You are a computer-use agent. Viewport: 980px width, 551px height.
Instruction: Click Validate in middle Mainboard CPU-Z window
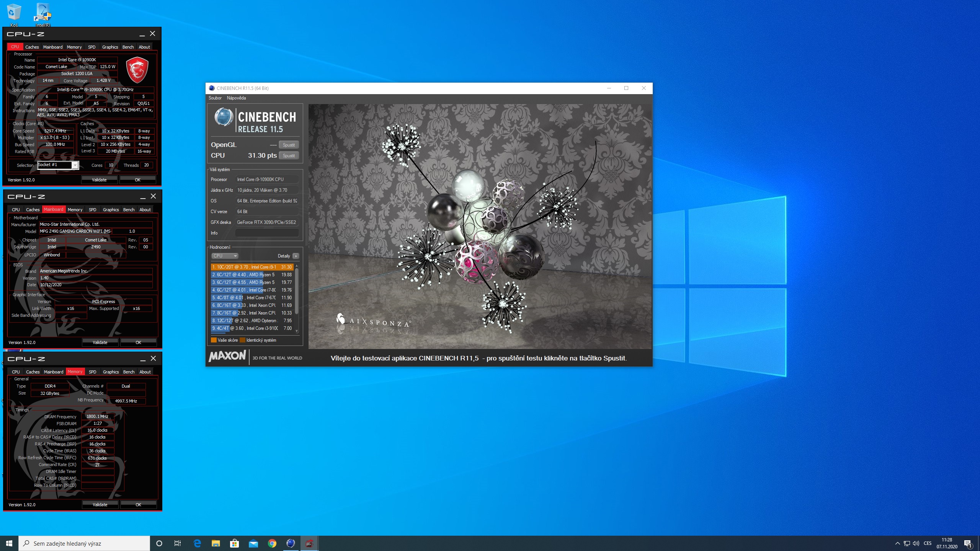[x=100, y=342]
